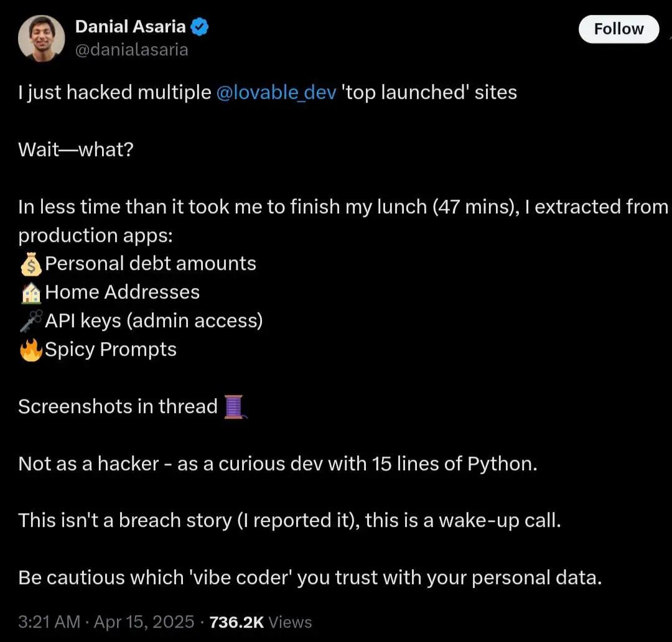Image resolution: width=672 pixels, height=642 pixels.
Task: Click the 'Home Addresses' text
Action: point(122,292)
